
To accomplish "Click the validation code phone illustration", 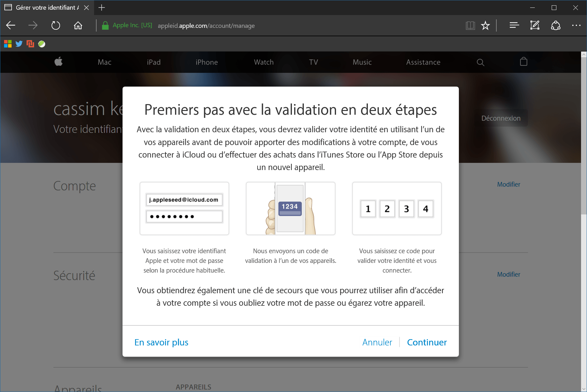I will point(290,209).
